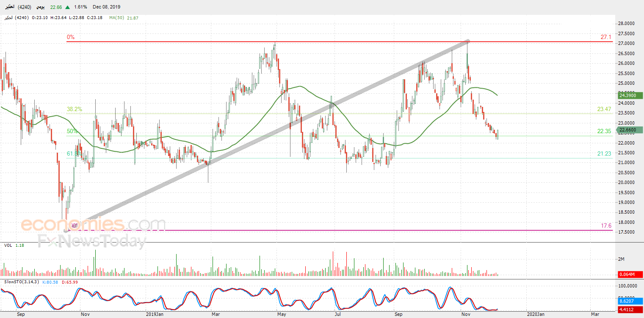Select the daily timeframe label in header

(41, 7)
